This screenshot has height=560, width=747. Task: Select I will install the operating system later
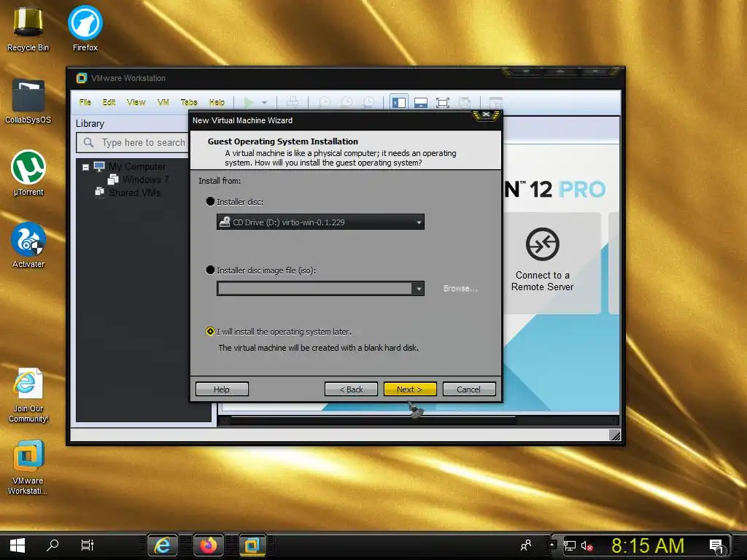pyautogui.click(x=210, y=332)
